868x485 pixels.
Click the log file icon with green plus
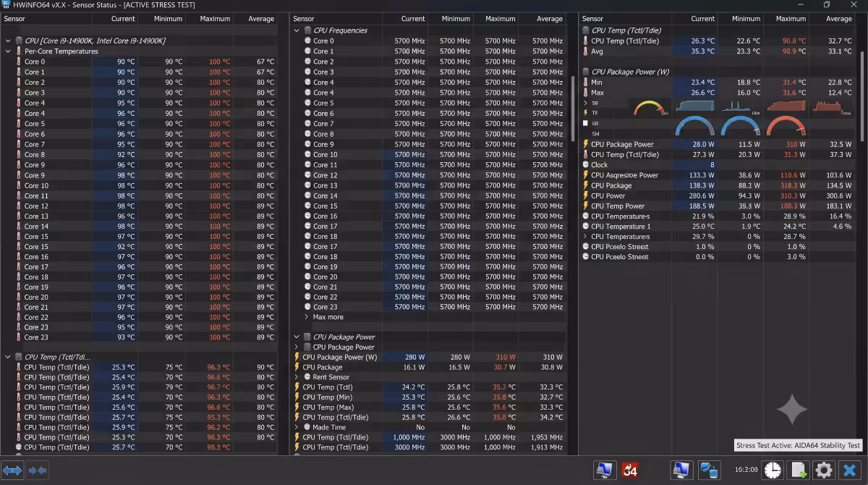[798, 471]
